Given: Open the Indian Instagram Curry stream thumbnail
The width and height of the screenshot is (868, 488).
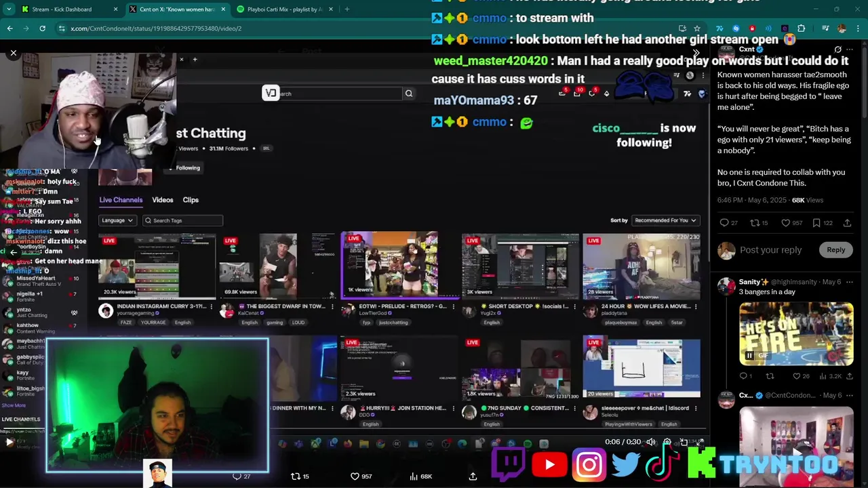Looking at the screenshot, I should coord(157,266).
